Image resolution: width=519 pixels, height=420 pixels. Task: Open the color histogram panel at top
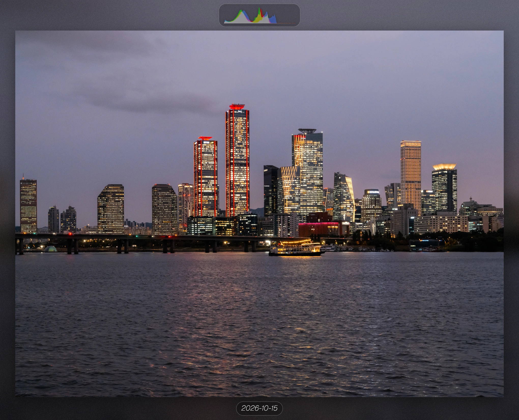click(x=259, y=15)
